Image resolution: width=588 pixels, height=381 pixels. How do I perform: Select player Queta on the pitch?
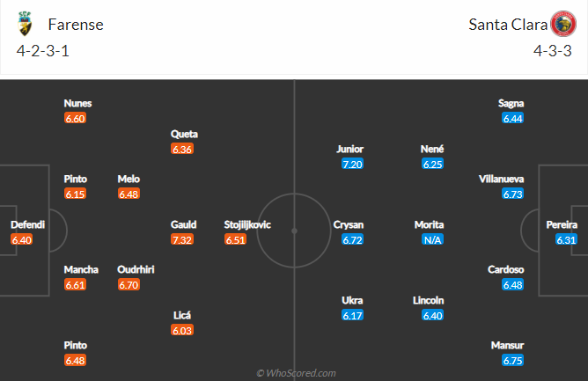184,134
